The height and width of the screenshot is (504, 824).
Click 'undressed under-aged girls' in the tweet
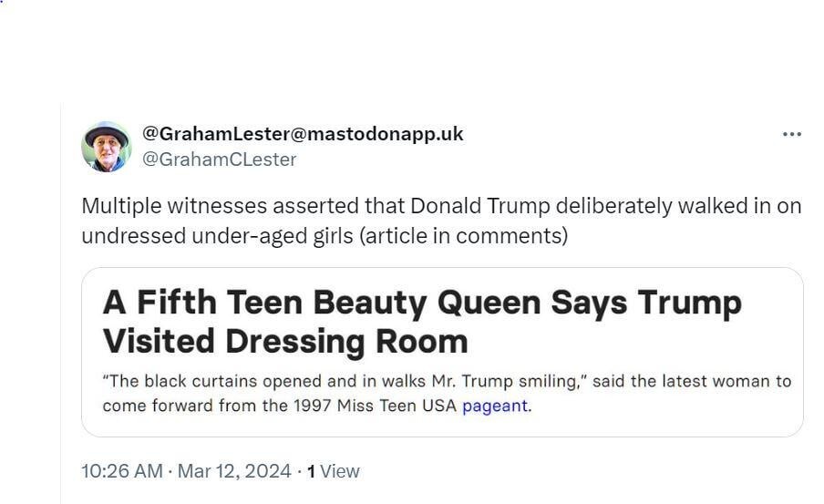pyautogui.click(x=217, y=236)
